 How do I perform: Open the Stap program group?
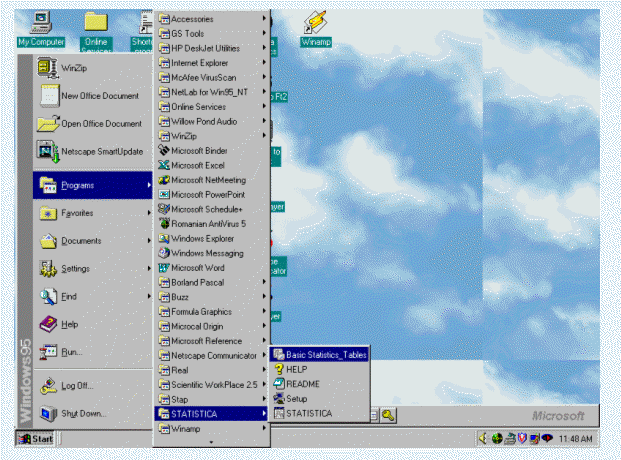pyautogui.click(x=212, y=399)
